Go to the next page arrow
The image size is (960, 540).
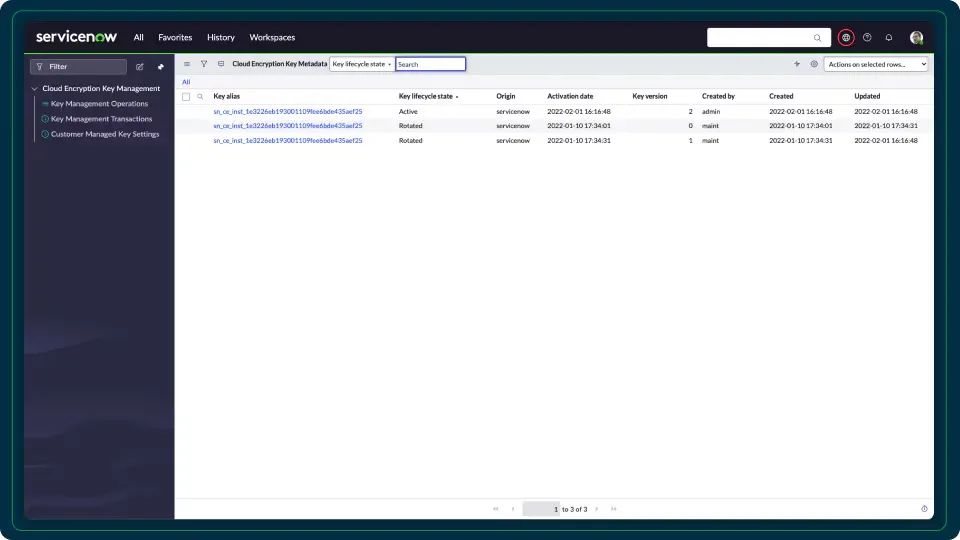[597, 509]
